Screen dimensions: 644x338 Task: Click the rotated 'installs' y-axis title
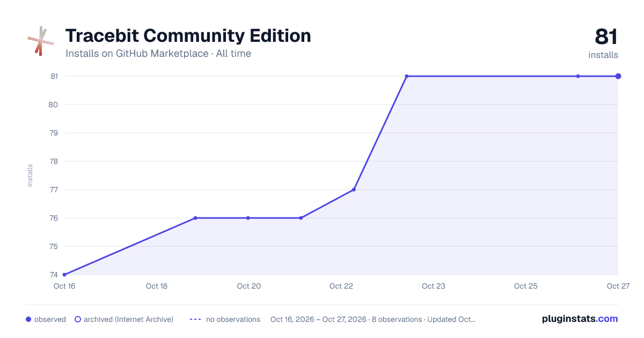(x=30, y=175)
